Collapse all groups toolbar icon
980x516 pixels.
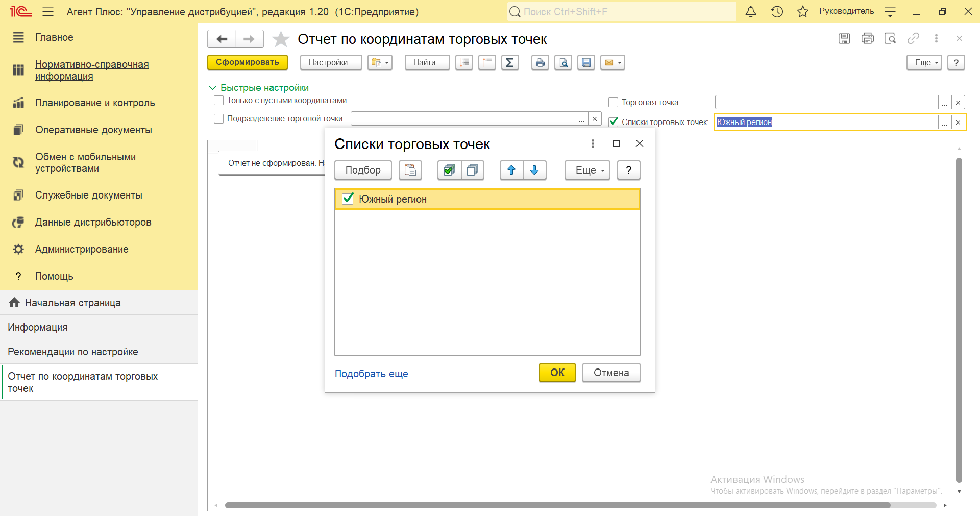(487, 62)
